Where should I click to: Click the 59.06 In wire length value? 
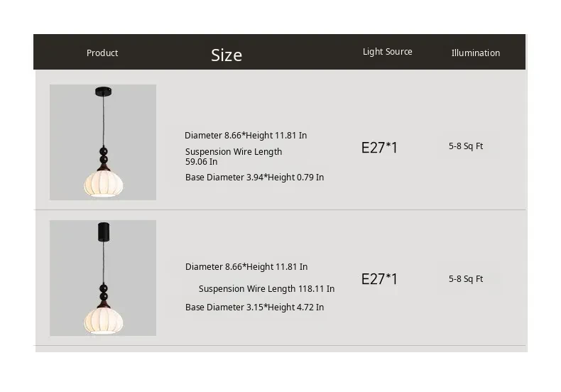202,162
